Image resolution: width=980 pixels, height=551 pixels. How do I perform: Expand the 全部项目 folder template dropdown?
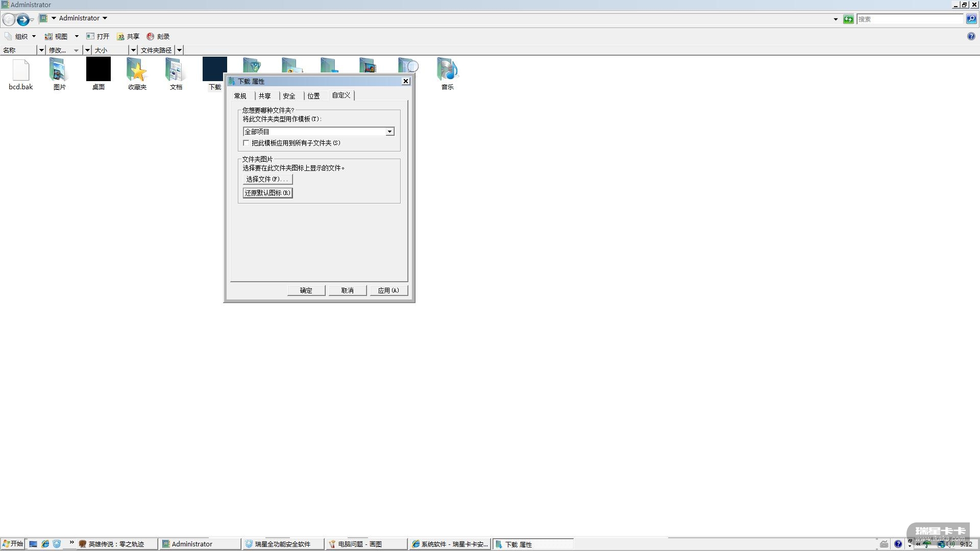click(x=389, y=132)
